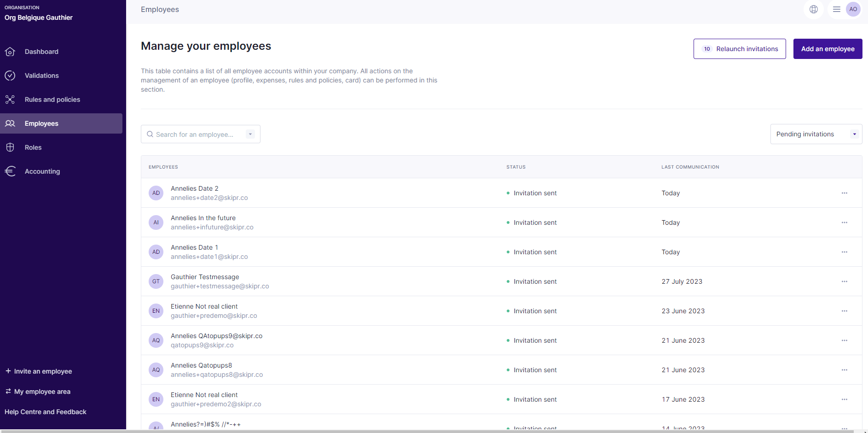Click Invite an employee in sidebar
Image resolution: width=868 pixels, height=433 pixels.
click(x=43, y=371)
